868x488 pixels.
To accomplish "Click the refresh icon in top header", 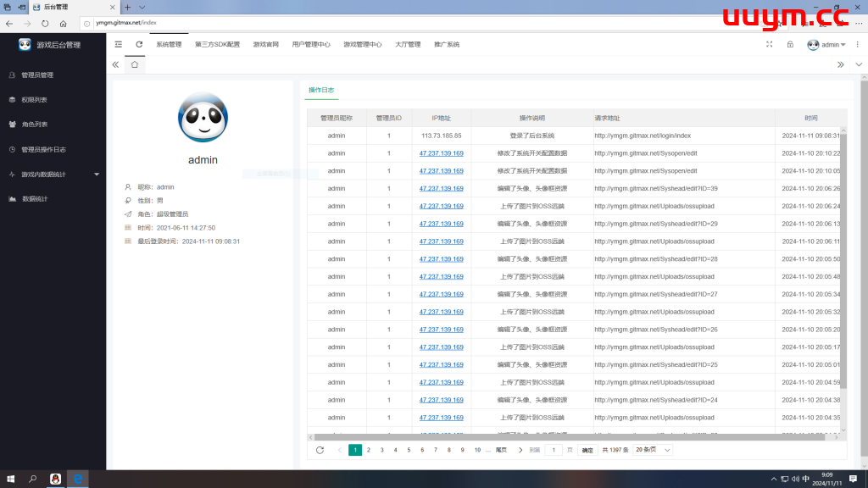I will pos(139,44).
